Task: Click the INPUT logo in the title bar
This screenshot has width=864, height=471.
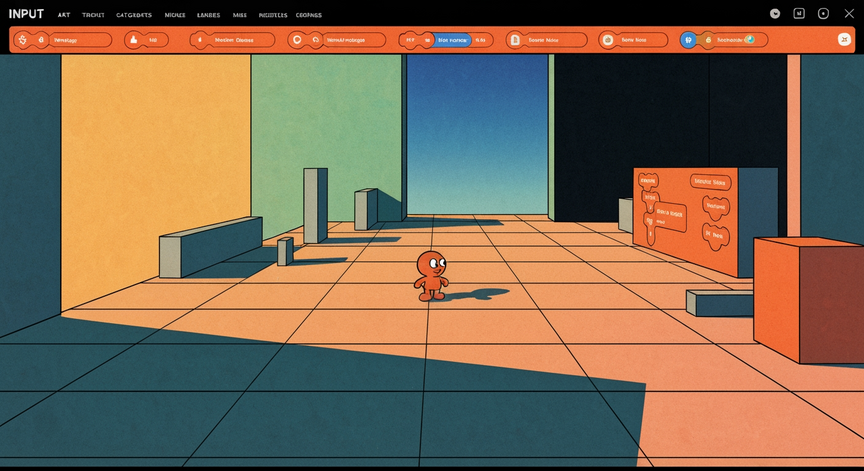Action: 26,14
